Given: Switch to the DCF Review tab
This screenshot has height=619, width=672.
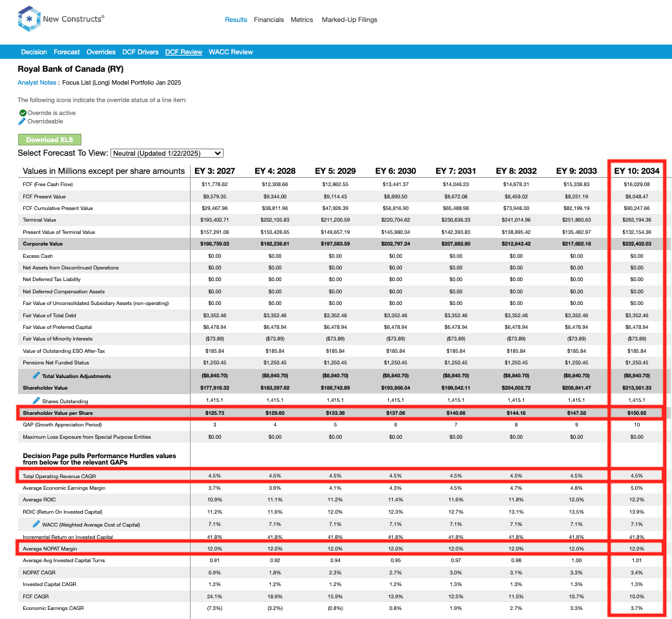Looking at the screenshot, I should (184, 52).
